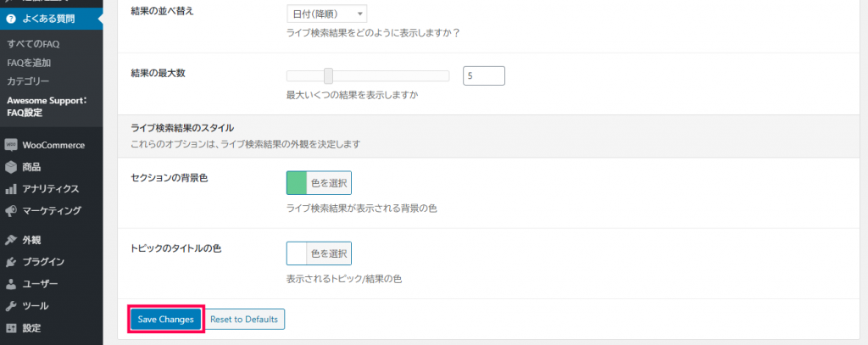This screenshot has height=345, width=868.
Task: Click the 表示されるトピック/結果の色 description
Action: click(x=344, y=279)
